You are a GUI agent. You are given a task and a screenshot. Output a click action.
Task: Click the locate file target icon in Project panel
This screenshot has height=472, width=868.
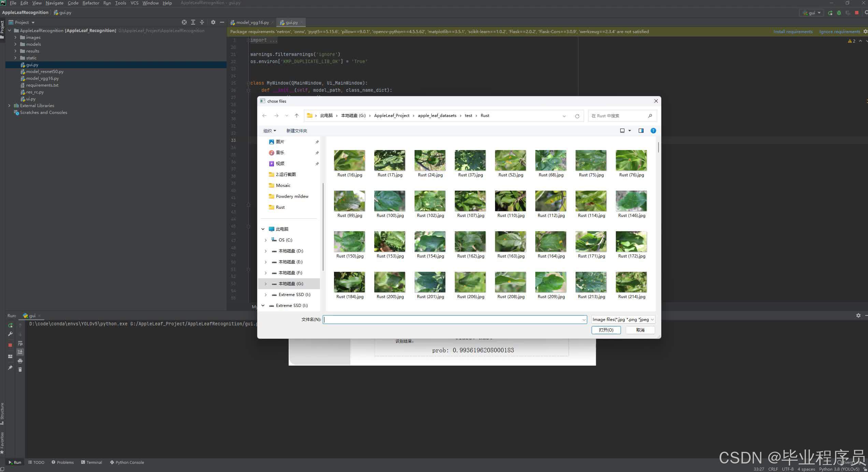coord(184,22)
